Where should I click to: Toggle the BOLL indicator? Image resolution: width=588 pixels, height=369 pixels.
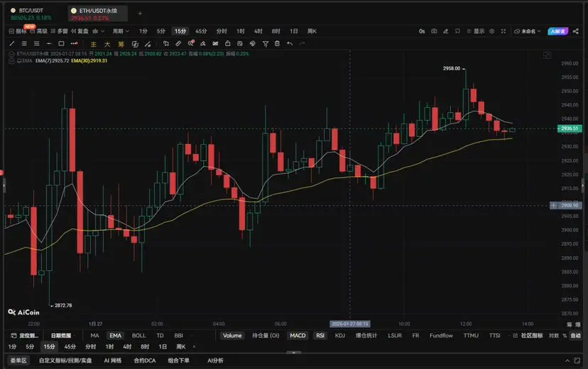point(138,335)
